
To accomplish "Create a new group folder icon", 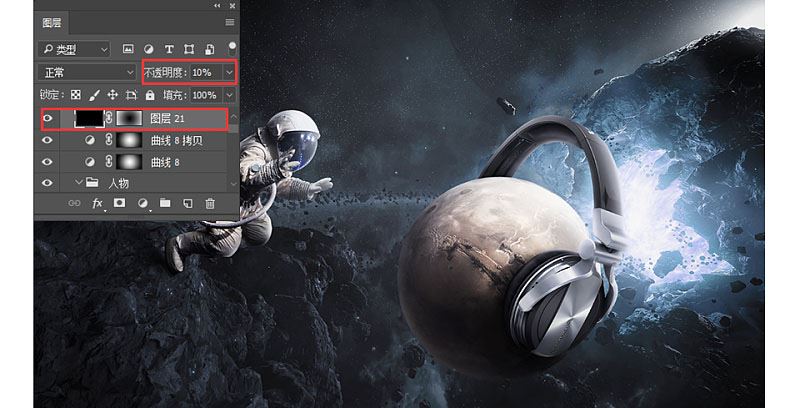I will [x=165, y=203].
